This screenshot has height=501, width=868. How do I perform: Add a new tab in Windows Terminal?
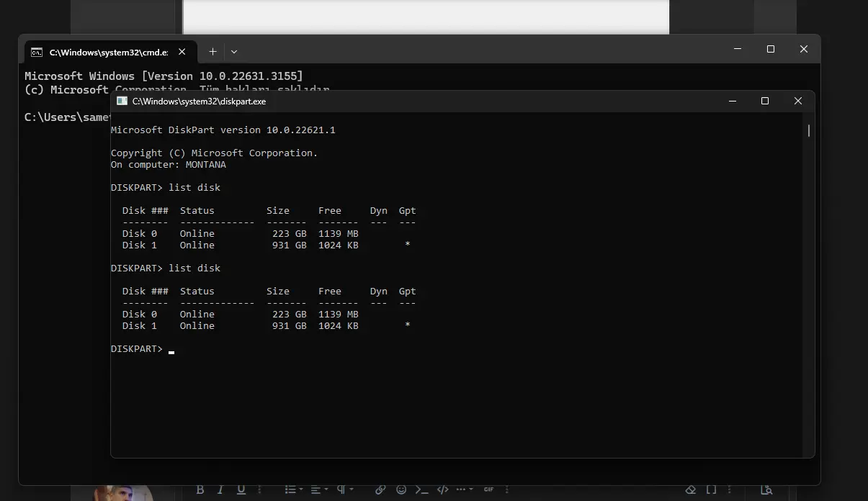click(x=212, y=52)
